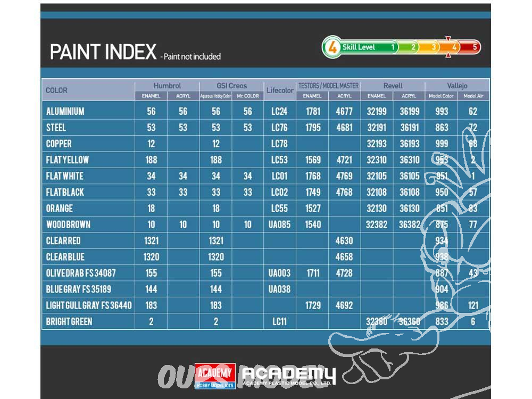Screen dimensions: 532x399
Task: Click Testors enamel code 1749
Action: [312, 192]
